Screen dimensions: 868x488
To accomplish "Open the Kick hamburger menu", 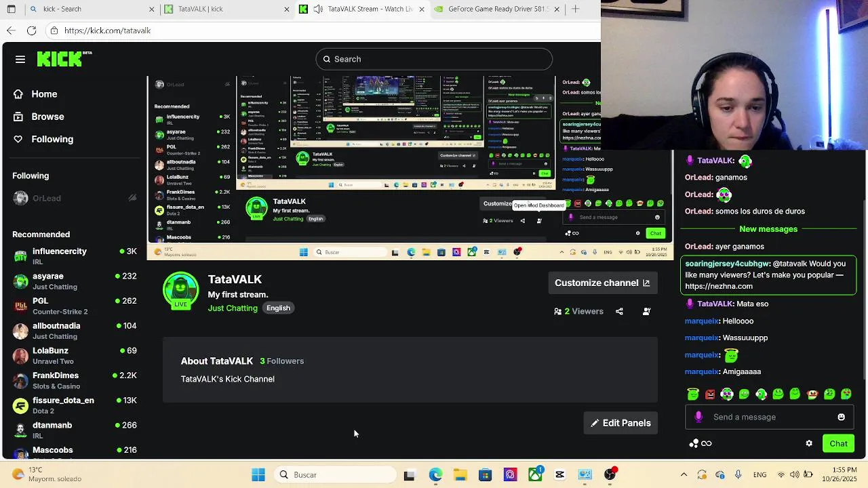I will pyautogui.click(x=20, y=60).
